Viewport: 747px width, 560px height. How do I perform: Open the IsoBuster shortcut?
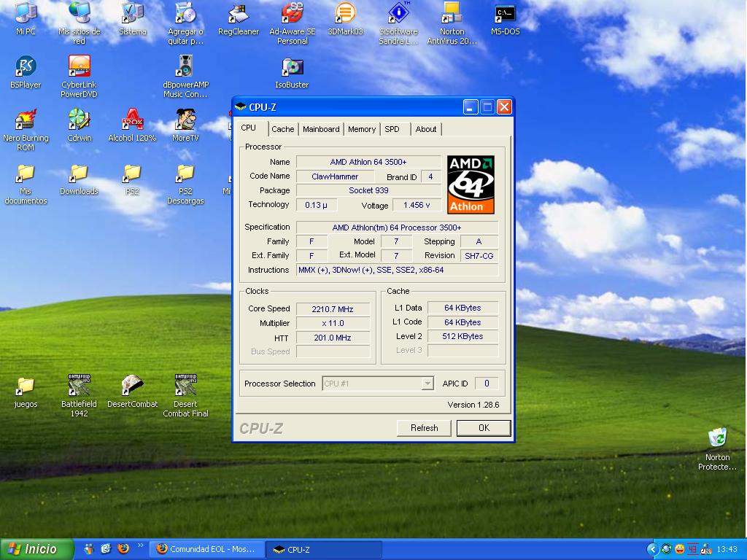[292, 67]
